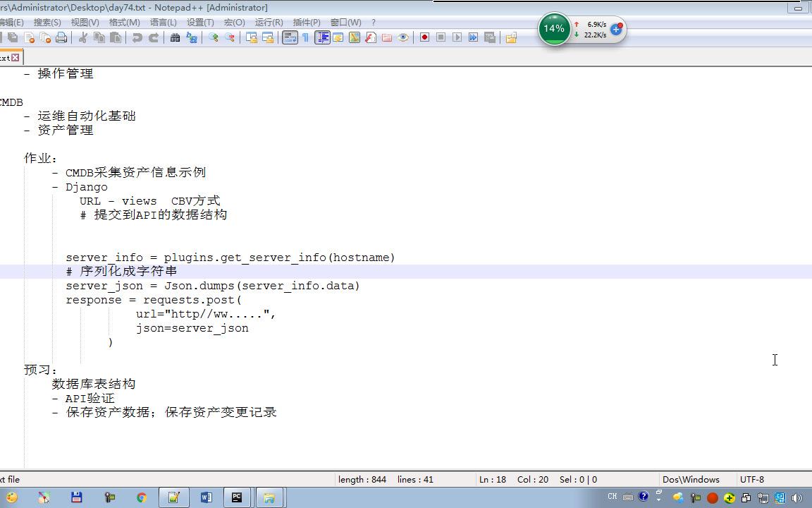Image resolution: width=812 pixels, height=508 pixels.
Task: Run recorded macro with the playback icon
Action: (x=456, y=37)
